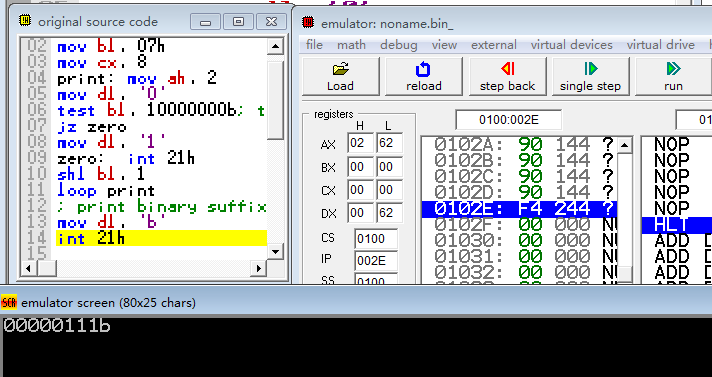Screen dimensions: 712x377
Task: Click source line 10 shl bl, 1
Action: pyautogui.click(x=101, y=174)
